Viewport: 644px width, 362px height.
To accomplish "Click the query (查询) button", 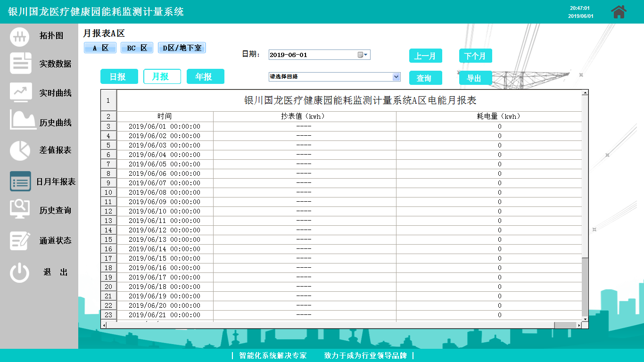I will tap(425, 78).
